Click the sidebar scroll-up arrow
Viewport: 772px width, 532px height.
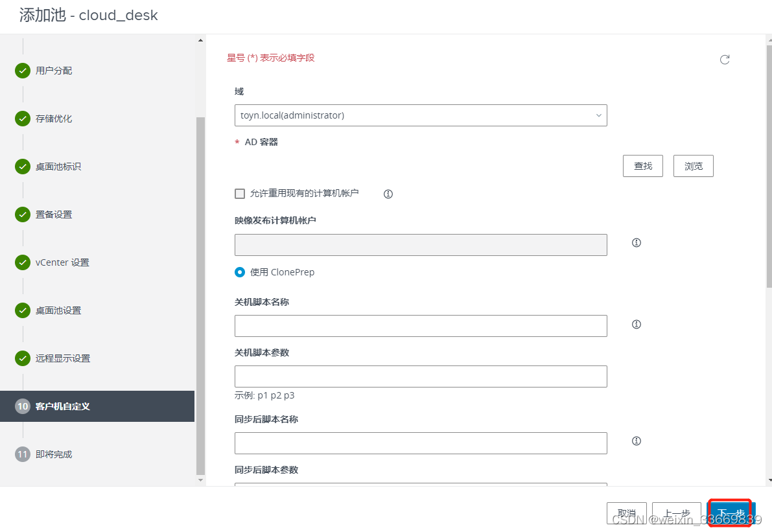[x=200, y=40]
